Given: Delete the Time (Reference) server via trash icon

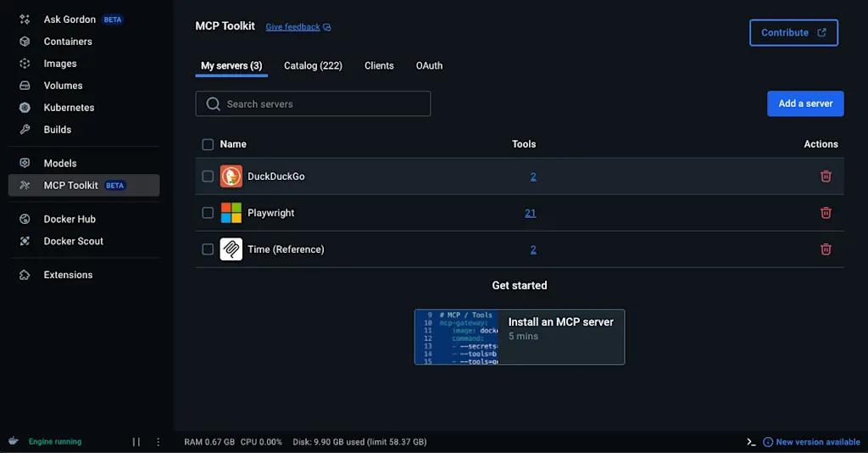Looking at the screenshot, I should pyautogui.click(x=826, y=249).
